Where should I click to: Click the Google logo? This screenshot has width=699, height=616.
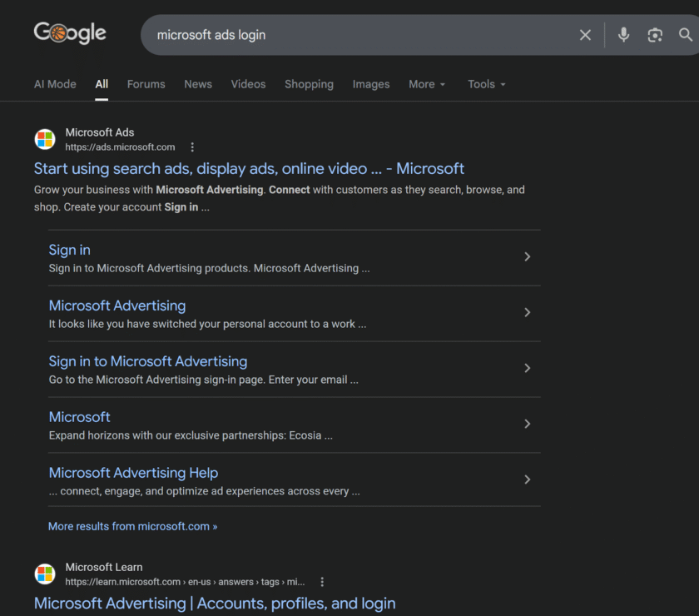pos(70,33)
